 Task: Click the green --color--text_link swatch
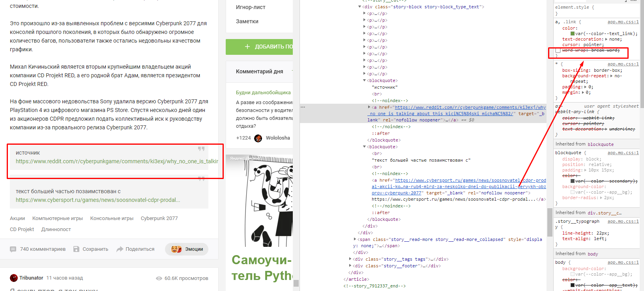point(573,34)
